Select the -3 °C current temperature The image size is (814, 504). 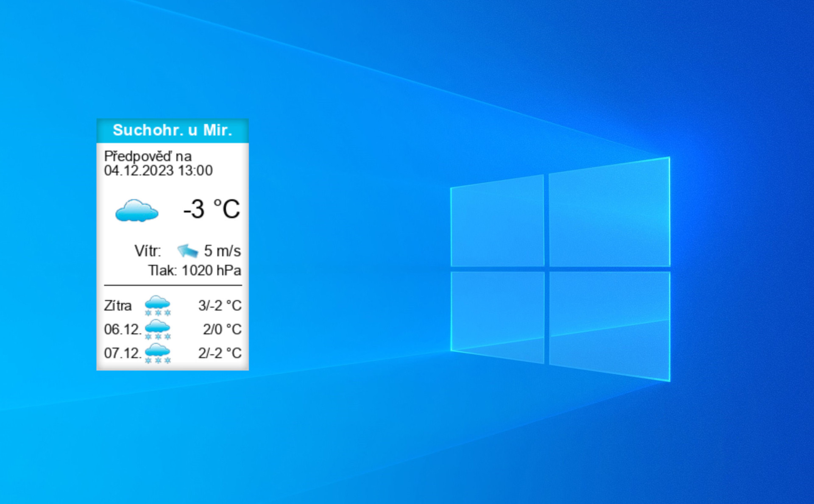click(x=212, y=209)
